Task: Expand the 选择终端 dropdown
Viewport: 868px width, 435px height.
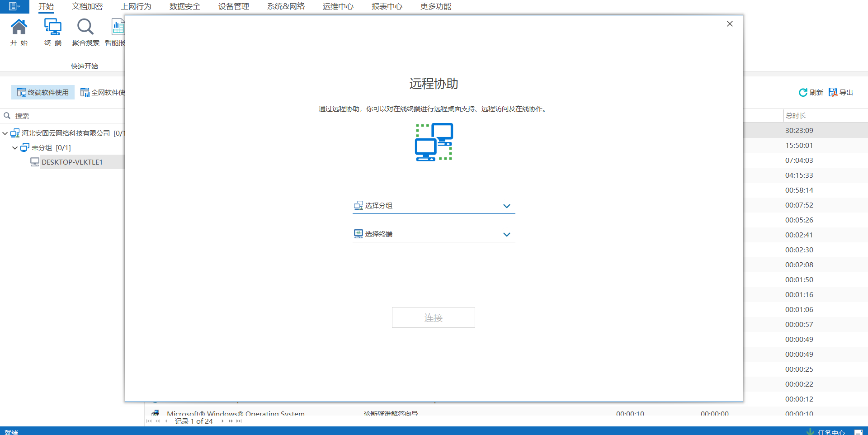Action: (x=506, y=235)
